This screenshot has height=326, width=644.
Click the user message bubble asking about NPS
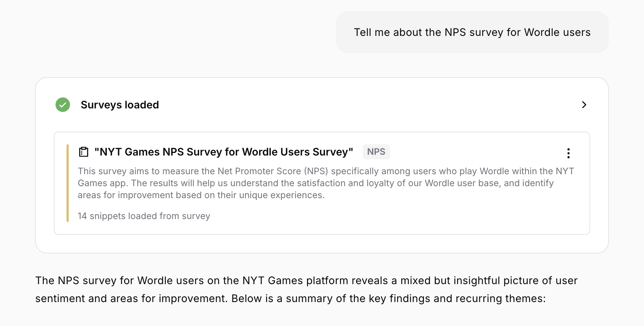[x=472, y=32]
